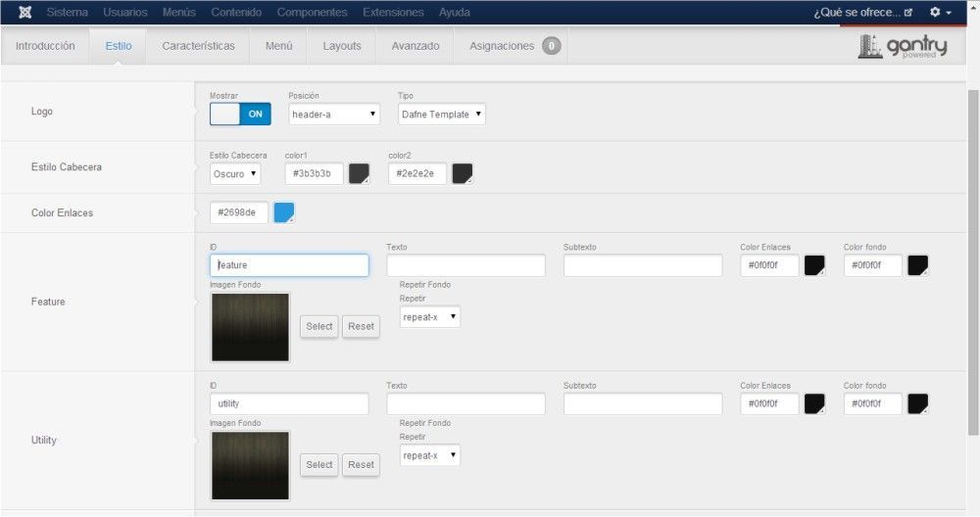
Task: Click the Feature Texto input field
Action: (465, 264)
